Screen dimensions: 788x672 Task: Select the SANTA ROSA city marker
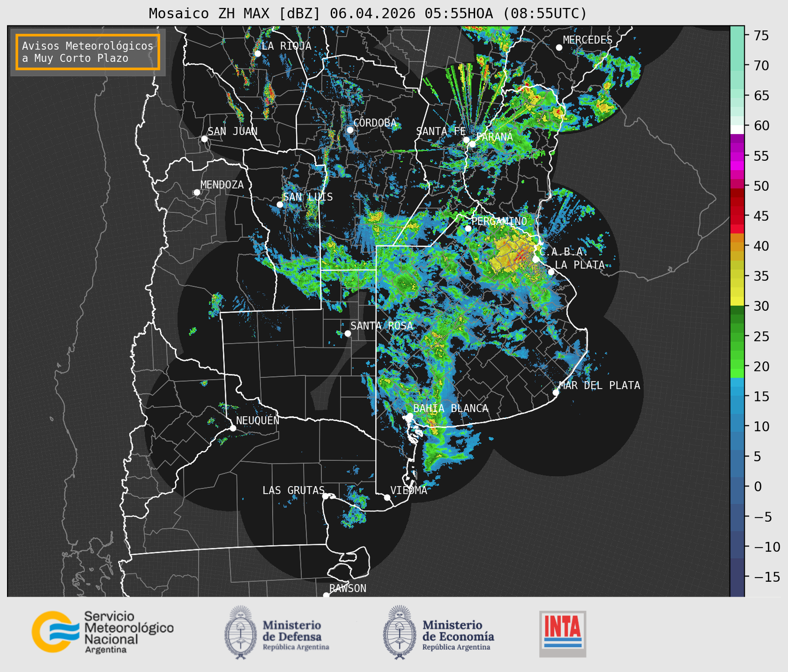pyautogui.click(x=348, y=333)
